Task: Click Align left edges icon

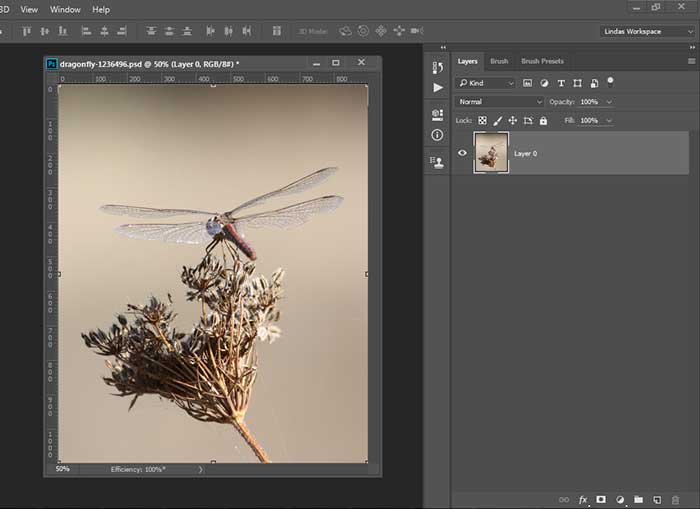Action: 86,31
